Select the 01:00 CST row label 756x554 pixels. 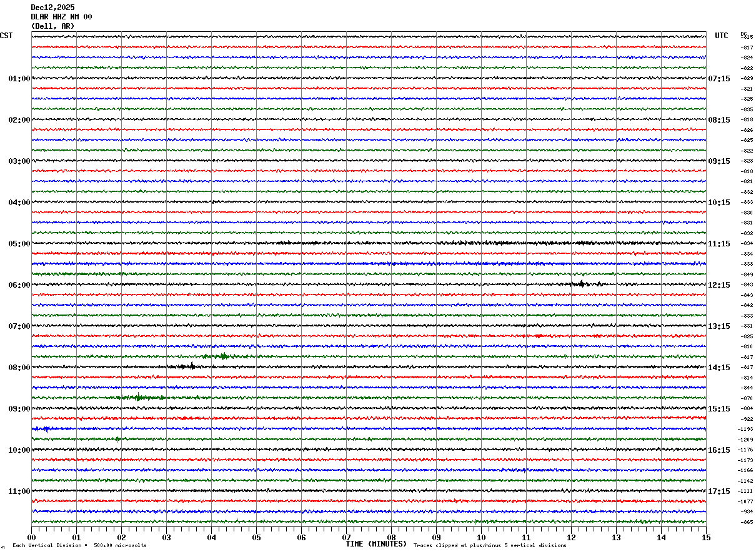click(x=19, y=79)
